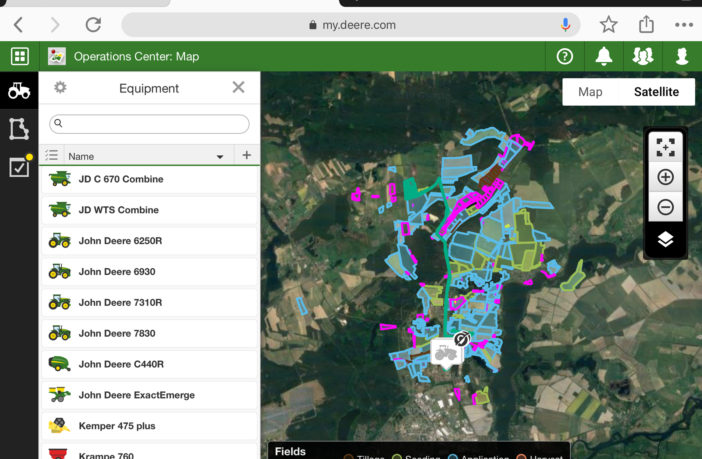Click the my.deere.com address bar
The width and height of the screenshot is (702, 459).
351,25
